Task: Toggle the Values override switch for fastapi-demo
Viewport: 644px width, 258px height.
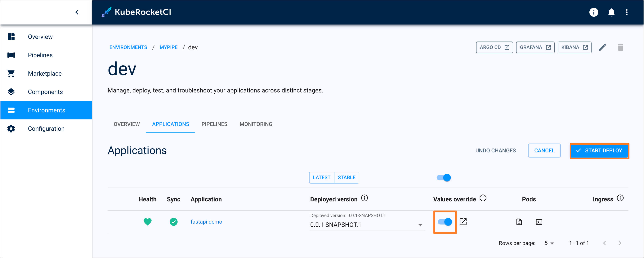Action: click(x=445, y=221)
